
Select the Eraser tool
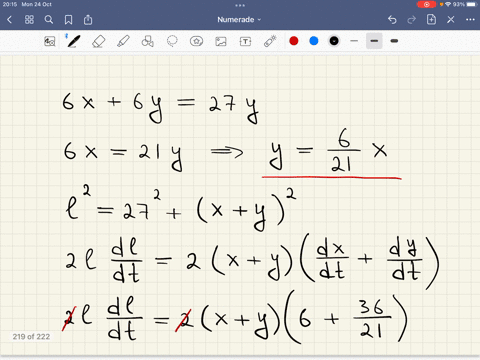98,41
